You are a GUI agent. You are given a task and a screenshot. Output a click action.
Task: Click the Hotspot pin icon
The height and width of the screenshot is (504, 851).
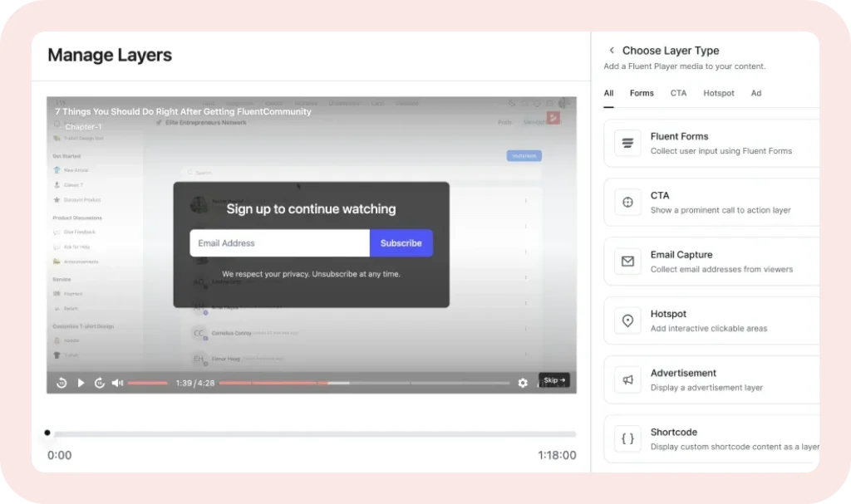point(627,321)
